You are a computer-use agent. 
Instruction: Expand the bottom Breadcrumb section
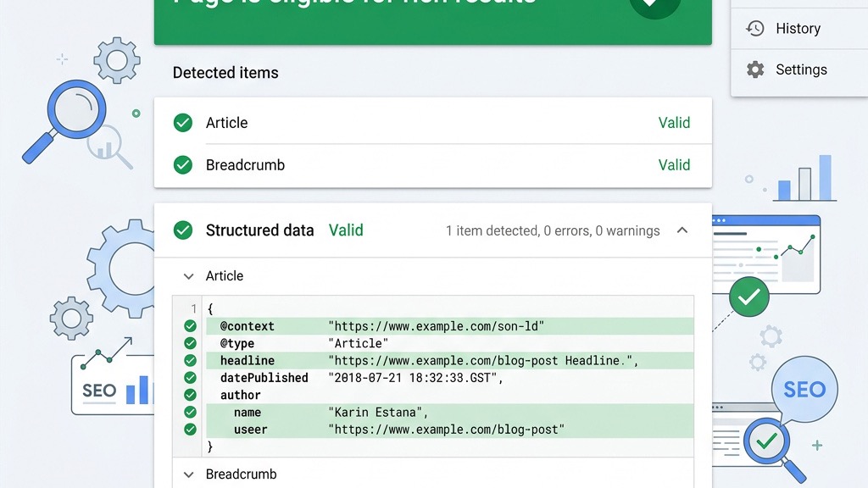pos(189,474)
